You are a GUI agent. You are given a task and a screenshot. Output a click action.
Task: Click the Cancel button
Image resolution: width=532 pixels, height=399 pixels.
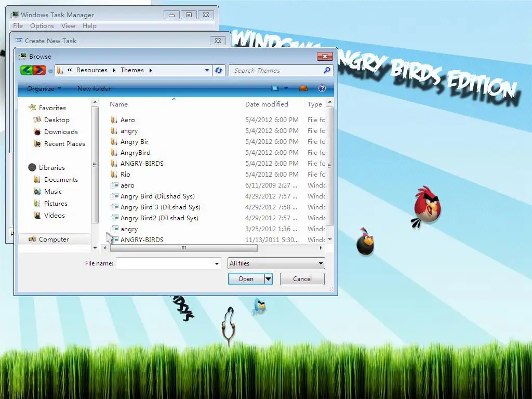[302, 279]
